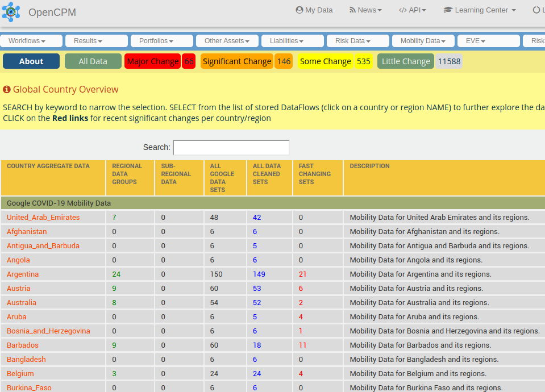The height and width of the screenshot is (392, 545).
Task: Filter by orange Significant Change badge
Action: click(x=237, y=61)
